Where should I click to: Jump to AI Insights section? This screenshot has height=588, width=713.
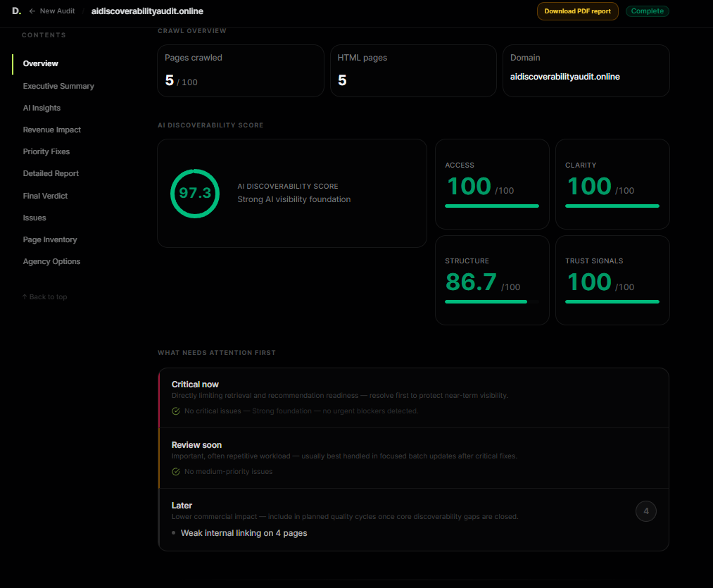(x=42, y=108)
